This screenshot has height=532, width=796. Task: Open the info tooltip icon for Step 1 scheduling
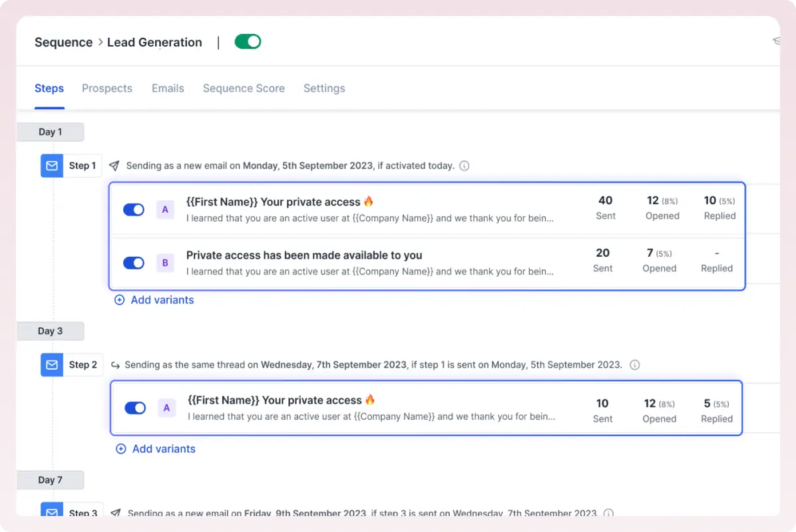(464, 166)
